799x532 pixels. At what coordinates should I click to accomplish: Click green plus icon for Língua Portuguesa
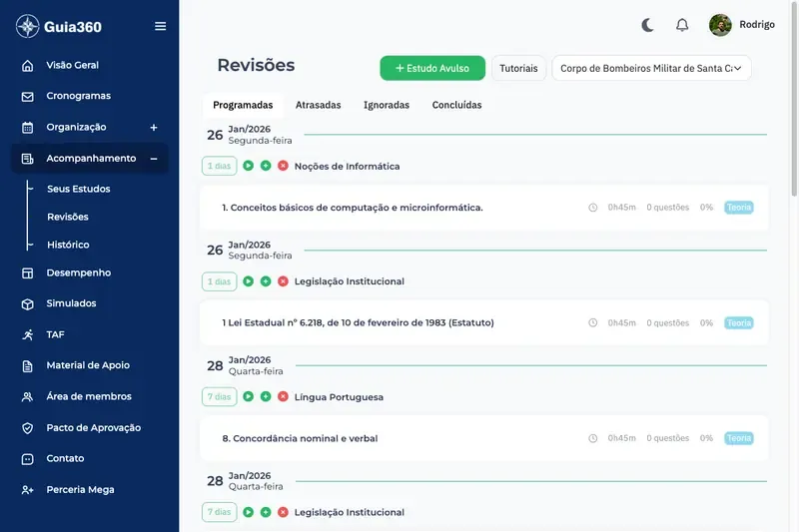266,396
